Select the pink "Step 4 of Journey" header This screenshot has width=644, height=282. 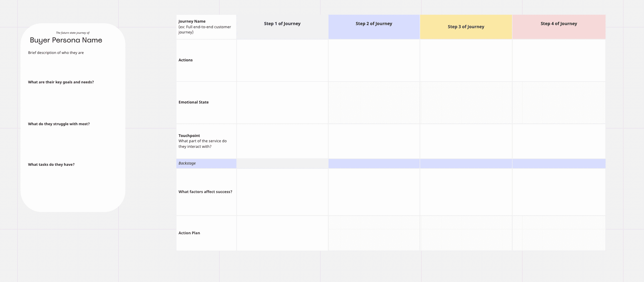(559, 27)
